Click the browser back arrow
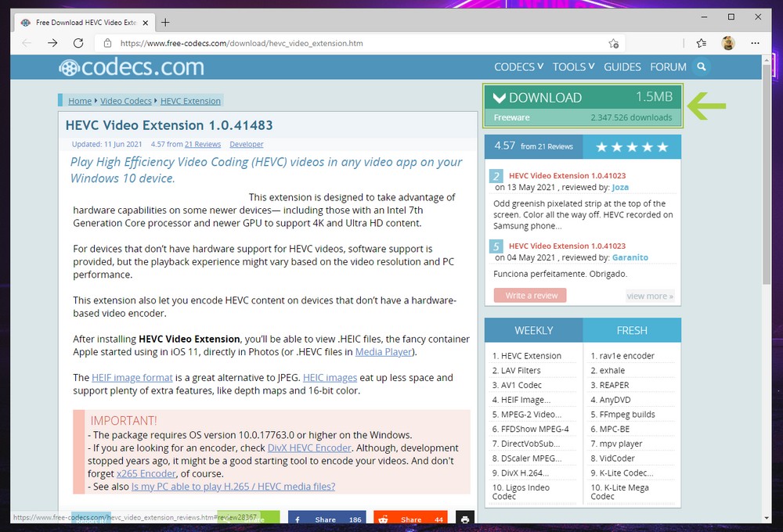The height and width of the screenshot is (532, 783). coord(27,43)
